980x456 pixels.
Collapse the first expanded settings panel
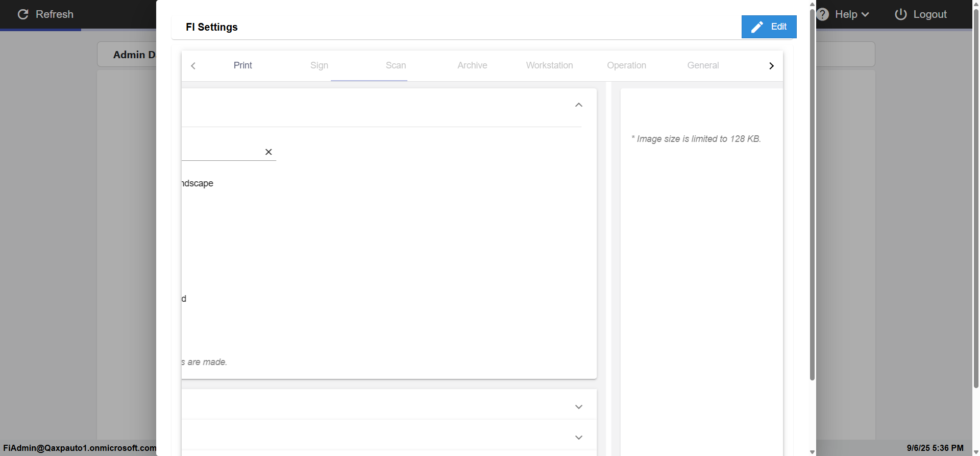tap(579, 105)
